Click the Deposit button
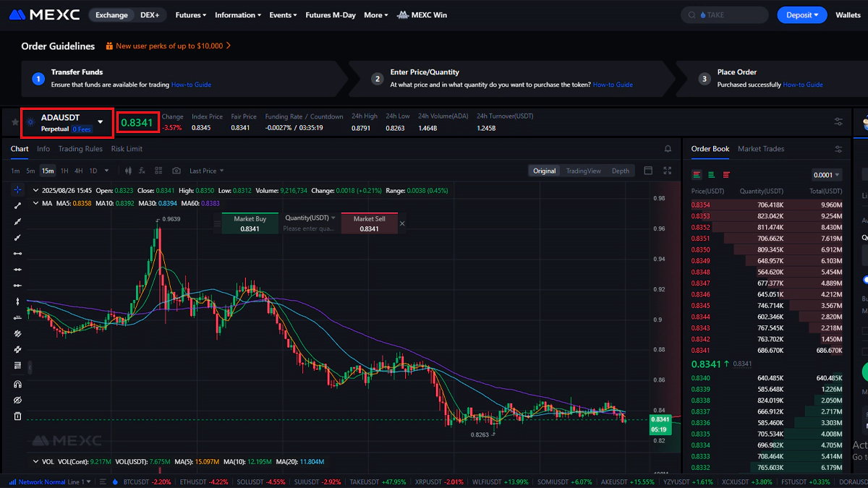The image size is (868, 488). click(802, 14)
